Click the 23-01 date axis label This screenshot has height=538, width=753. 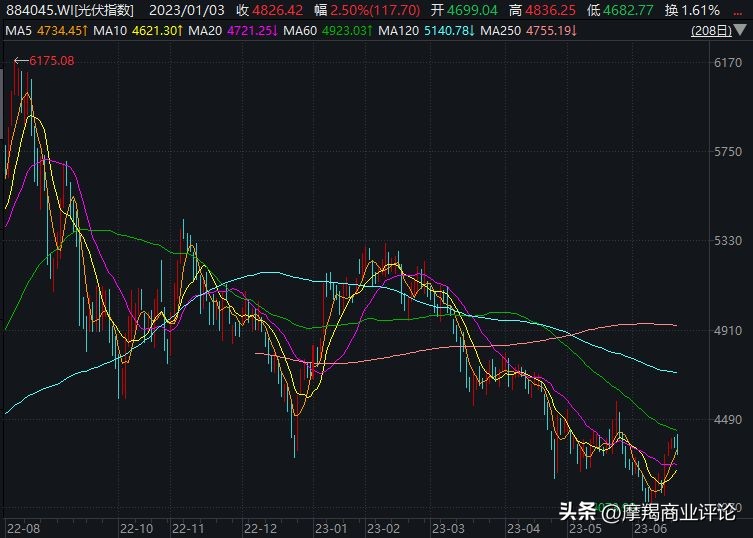point(331,529)
